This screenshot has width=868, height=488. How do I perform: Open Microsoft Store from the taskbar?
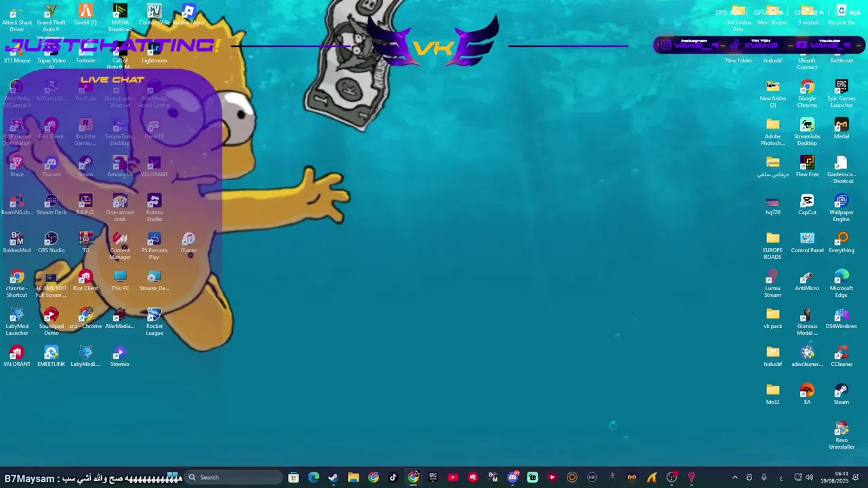294,477
